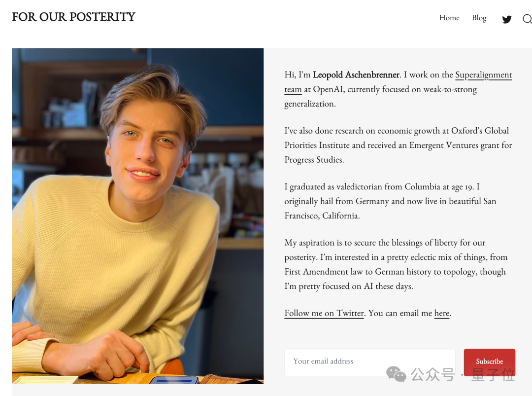532x396 pixels.
Task: Open the Superalignment link
Action: (484, 75)
